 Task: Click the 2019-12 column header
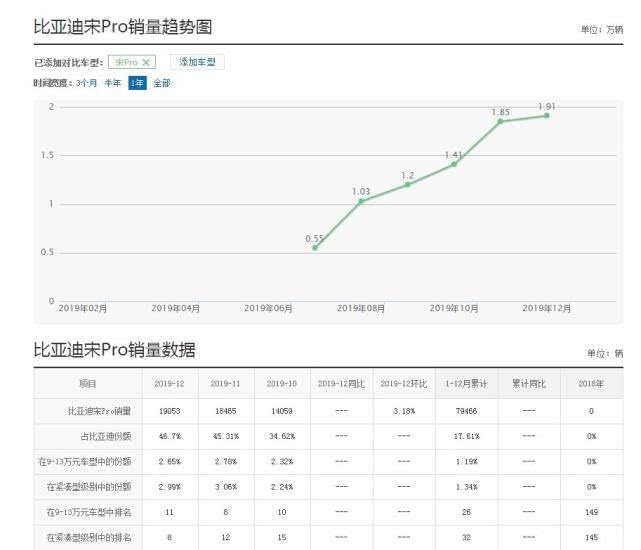tap(169, 384)
